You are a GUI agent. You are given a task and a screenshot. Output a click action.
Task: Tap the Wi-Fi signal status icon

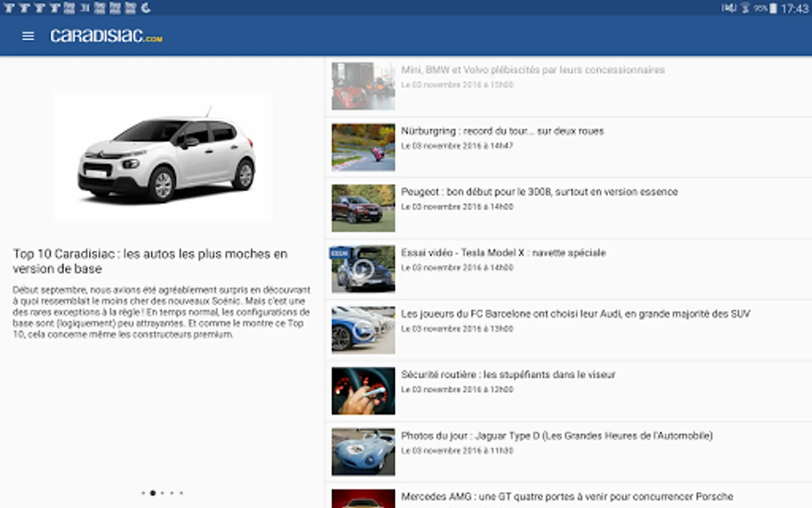tap(745, 8)
